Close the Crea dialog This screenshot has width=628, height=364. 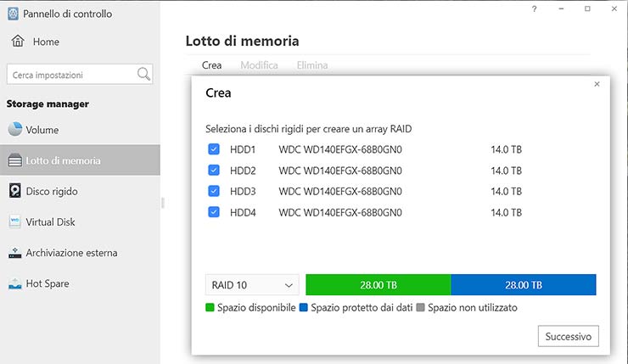[x=597, y=84]
